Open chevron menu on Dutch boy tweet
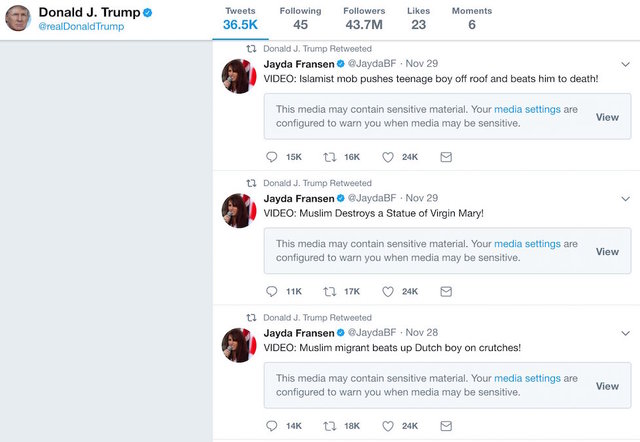This screenshot has width=640, height=442. coord(625,332)
